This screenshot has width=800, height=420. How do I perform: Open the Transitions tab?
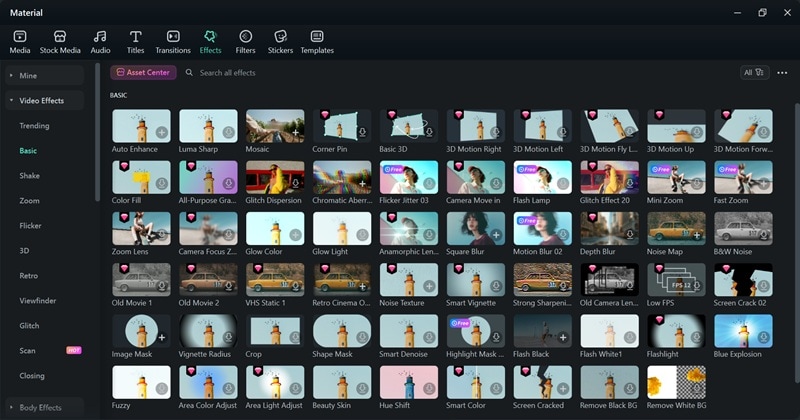tap(173, 42)
